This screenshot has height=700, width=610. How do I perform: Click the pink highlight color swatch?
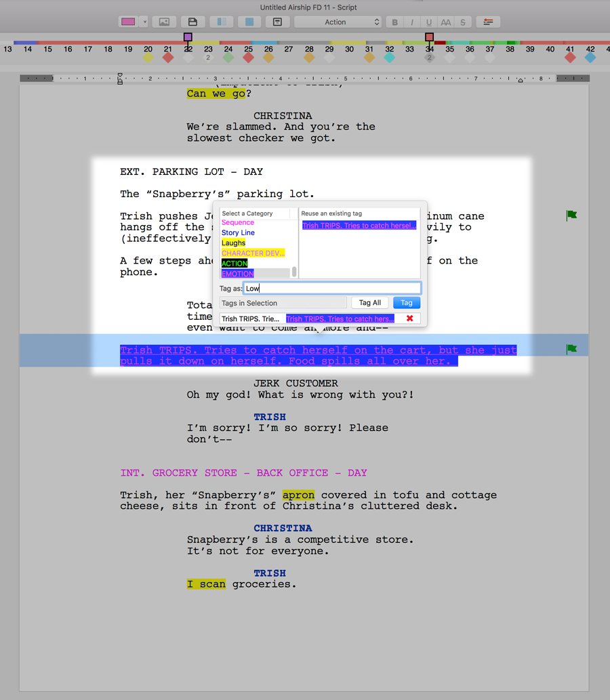tap(128, 22)
